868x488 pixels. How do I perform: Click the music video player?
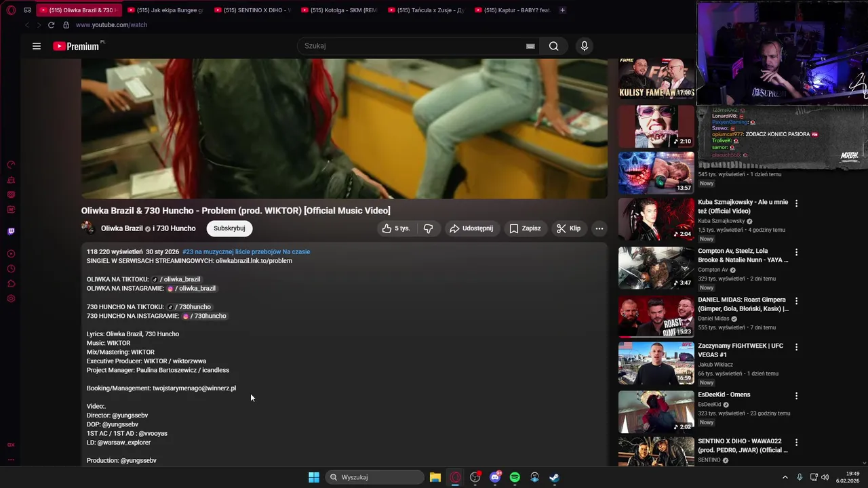344,129
